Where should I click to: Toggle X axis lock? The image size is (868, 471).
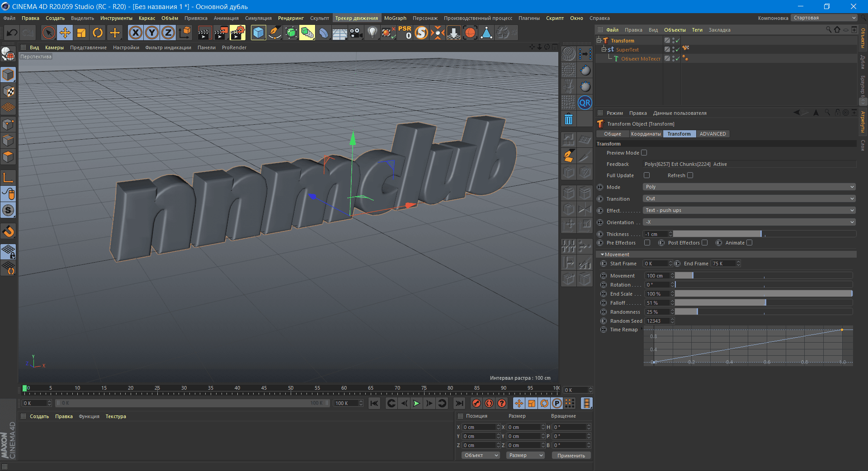tap(136, 33)
